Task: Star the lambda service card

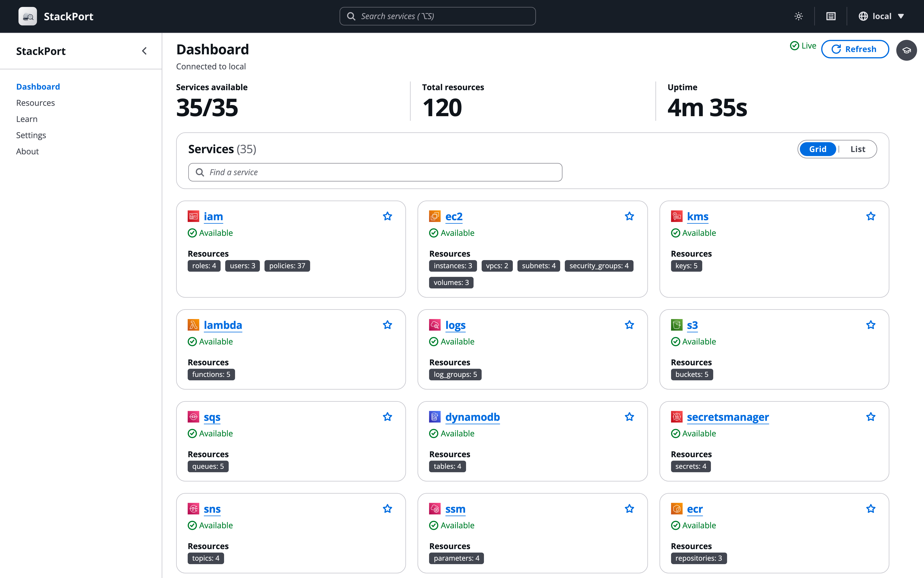Action: (387, 325)
